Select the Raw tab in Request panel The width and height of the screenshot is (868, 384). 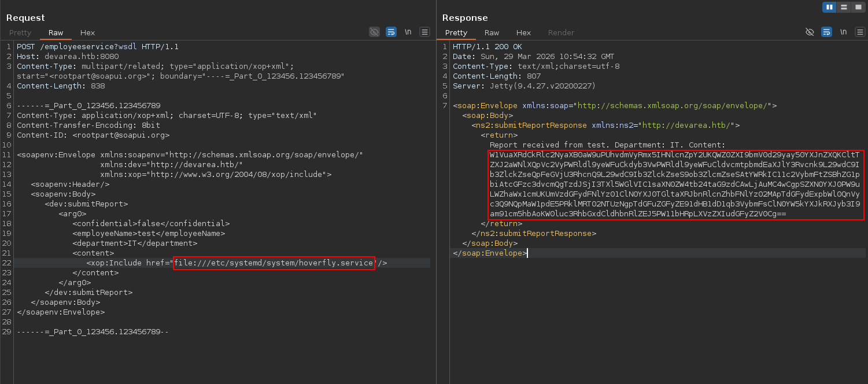click(x=56, y=33)
